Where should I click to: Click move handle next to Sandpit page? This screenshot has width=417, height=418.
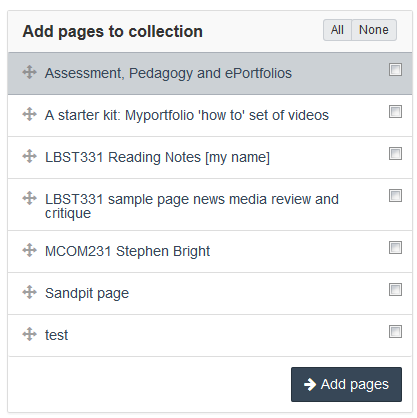click(29, 292)
